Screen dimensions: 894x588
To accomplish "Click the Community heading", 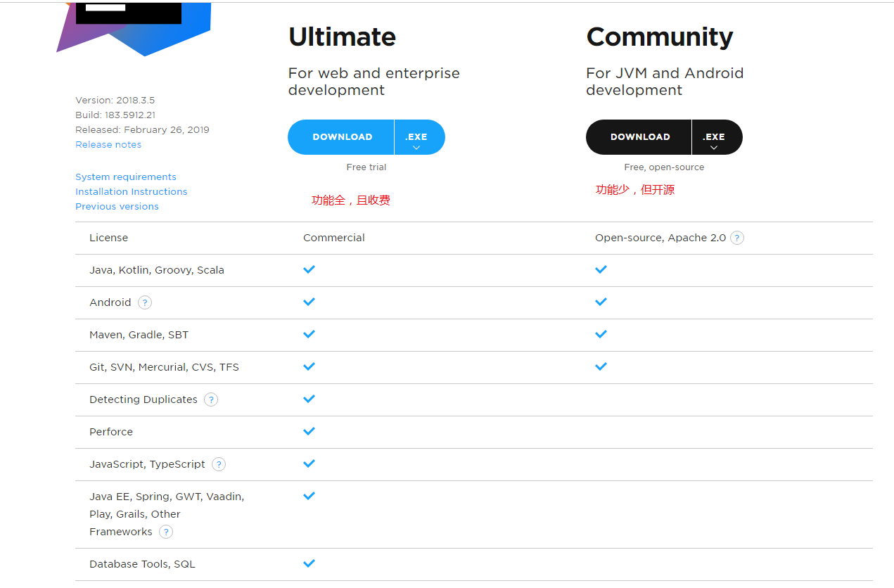I will [x=660, y=37].
